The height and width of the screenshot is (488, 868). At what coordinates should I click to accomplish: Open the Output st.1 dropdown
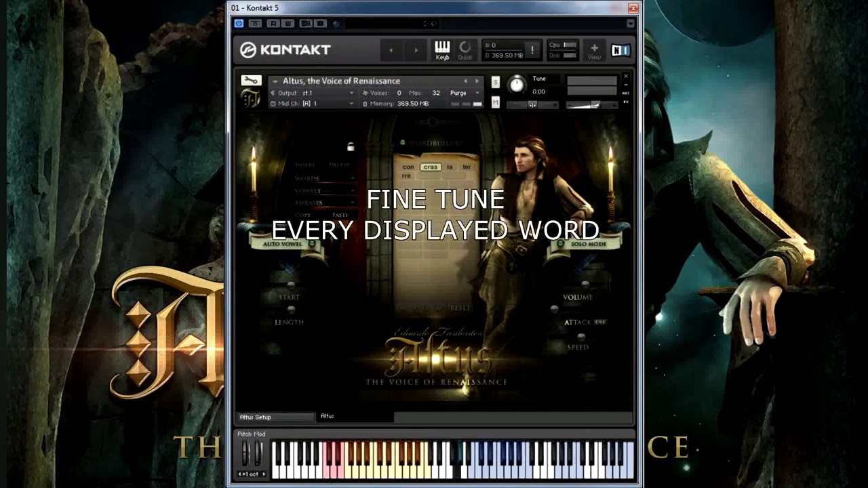pyautogui.click(x=313, y=93)
